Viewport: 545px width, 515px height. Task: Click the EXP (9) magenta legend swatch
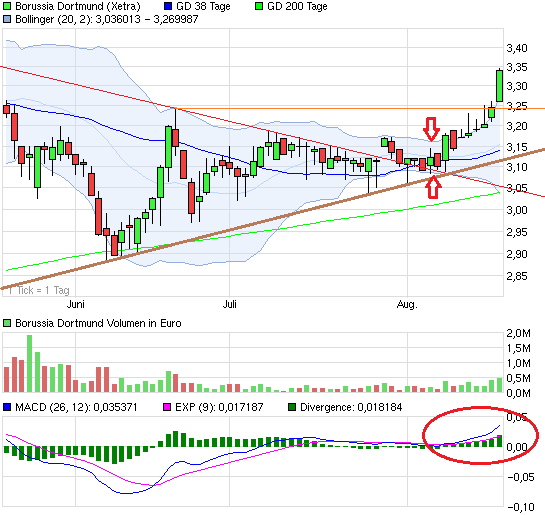click(167, 407)
